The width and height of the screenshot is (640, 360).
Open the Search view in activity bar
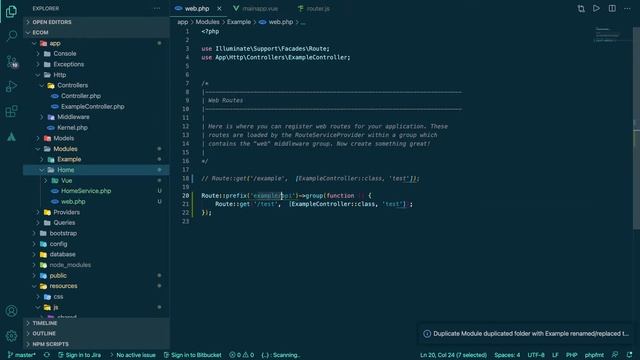[11, 36]
